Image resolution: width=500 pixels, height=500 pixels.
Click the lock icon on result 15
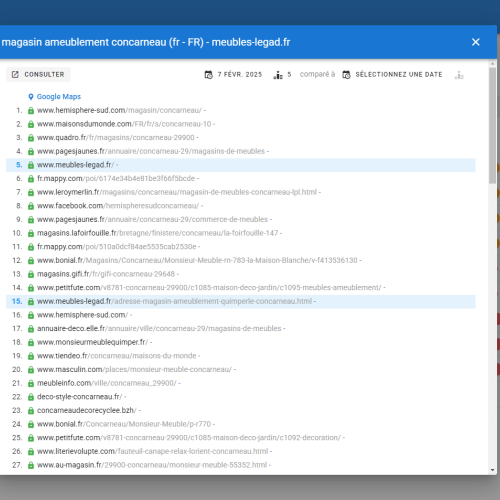pos(31,301)
